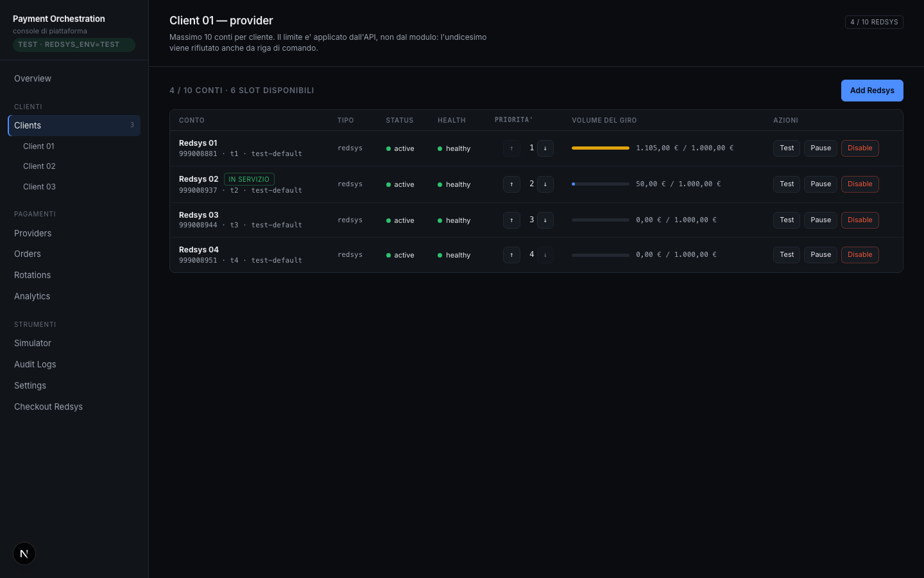
Task: Select the Redsys 04 account name
Action: (199, 250)
